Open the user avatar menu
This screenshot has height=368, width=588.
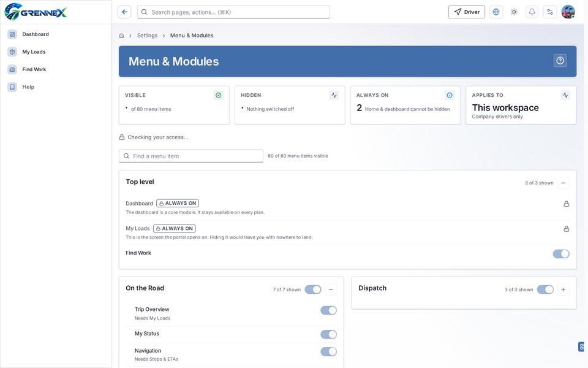568,12
